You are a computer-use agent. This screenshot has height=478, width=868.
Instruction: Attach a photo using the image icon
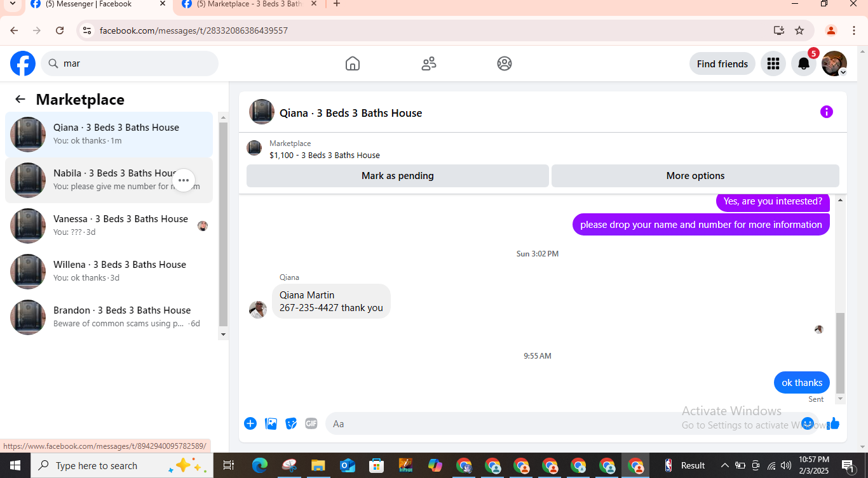tap(271, 423)
